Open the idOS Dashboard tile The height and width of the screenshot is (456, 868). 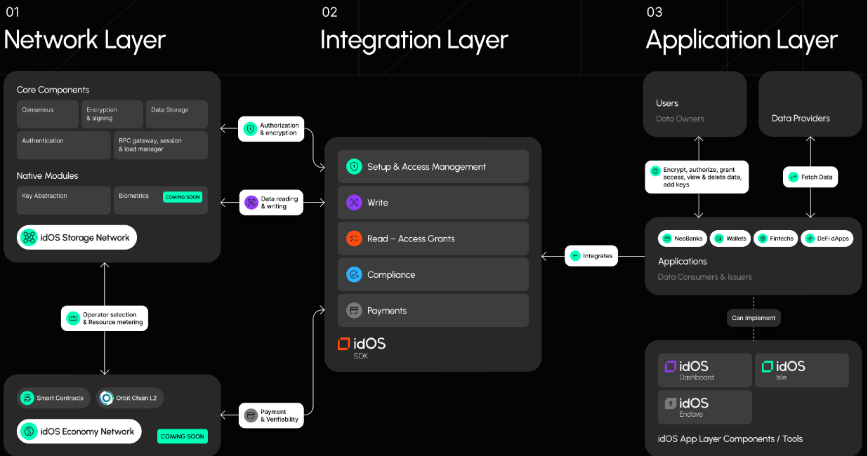(x=704, y=370)
